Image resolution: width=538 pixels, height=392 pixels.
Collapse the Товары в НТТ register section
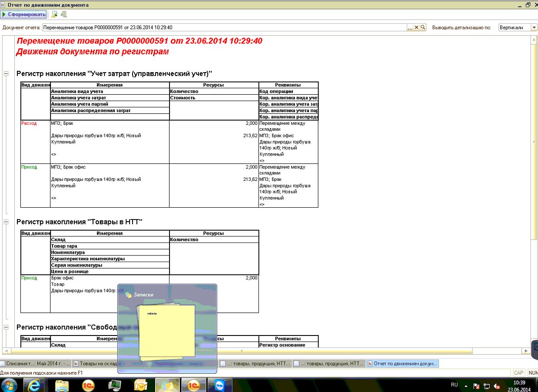click(x=6, y=222)
